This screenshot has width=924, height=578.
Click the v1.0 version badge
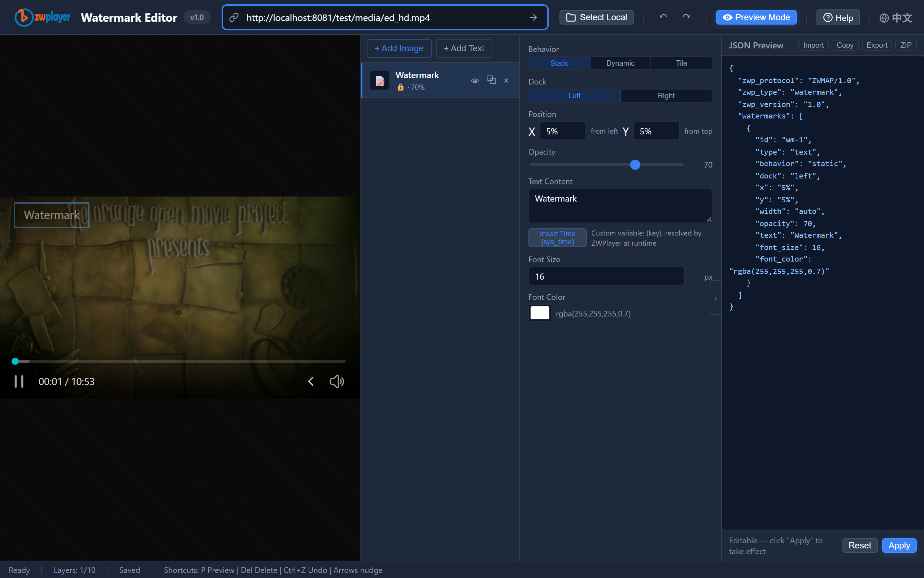(197, 18)
